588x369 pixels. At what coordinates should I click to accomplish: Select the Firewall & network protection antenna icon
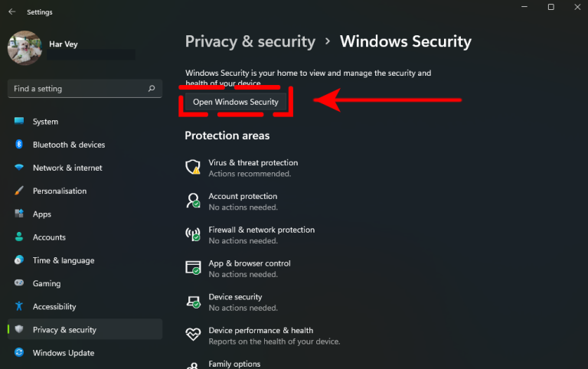click(x=193, y=234)
